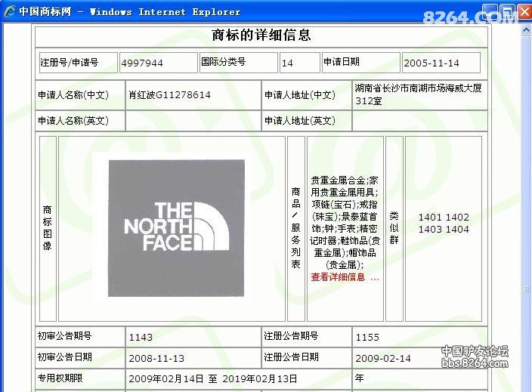The image size is (532, 392).
Task: Open the red 查看详细信息 link
Action: (345, 277)
